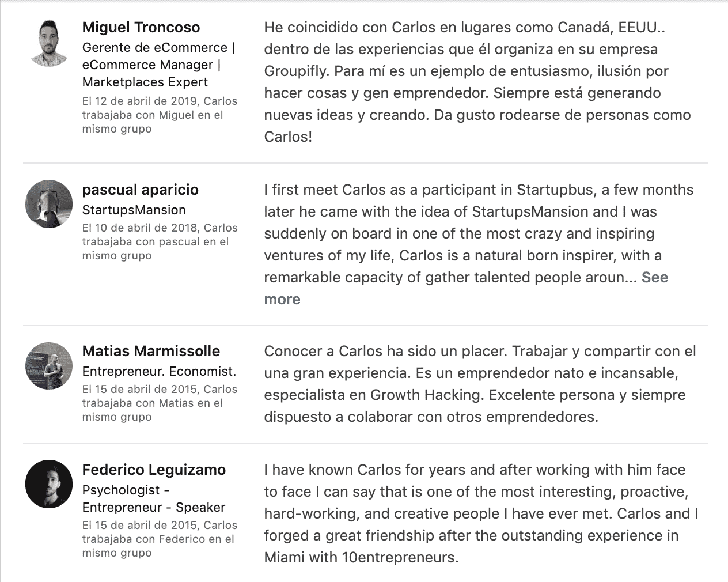The image size is (728, 582).
Task: Open Matias Marmissolle's profile photo
Action: (x=49, y=366)
